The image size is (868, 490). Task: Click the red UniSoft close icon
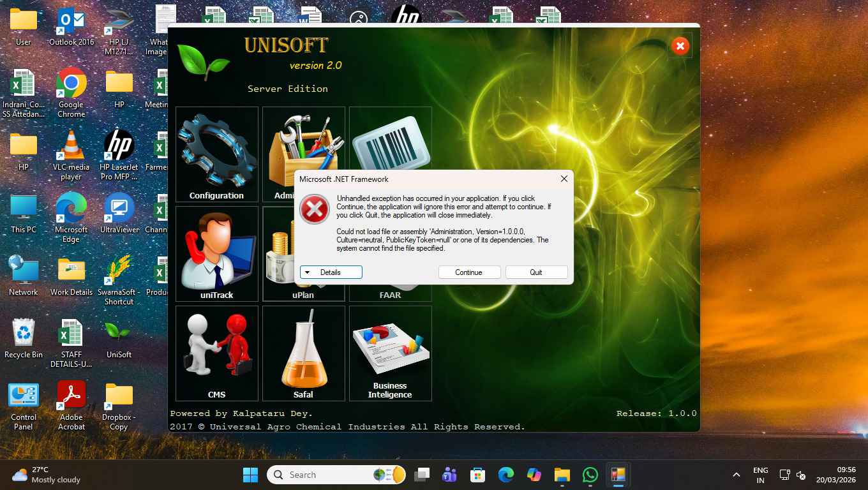(x=680, y=46)
